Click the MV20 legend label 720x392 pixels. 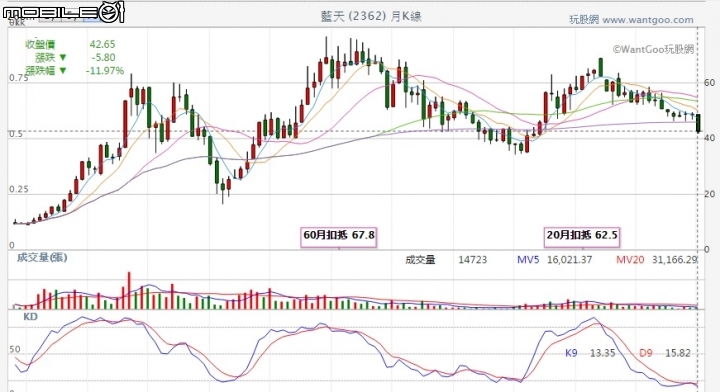pos(630,260)
